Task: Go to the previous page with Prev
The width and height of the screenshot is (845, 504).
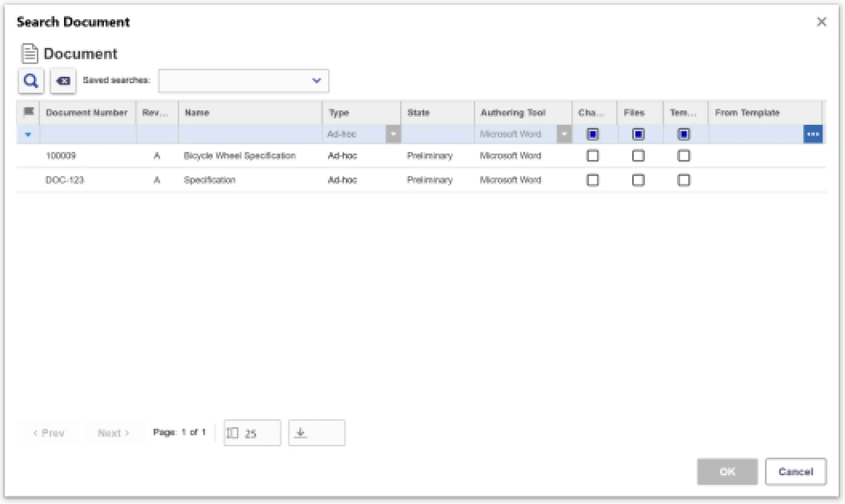Action: pos(48,433)
